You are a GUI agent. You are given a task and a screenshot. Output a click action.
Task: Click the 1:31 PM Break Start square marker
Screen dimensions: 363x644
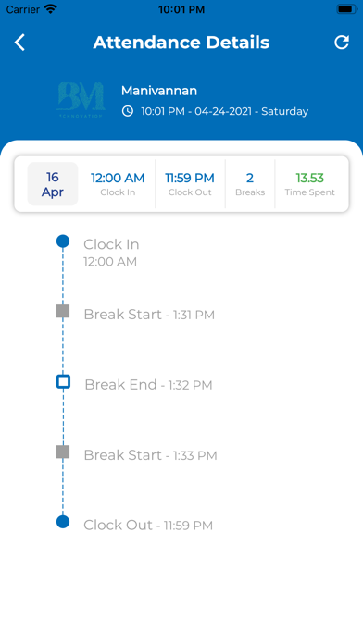coord(63,311)
